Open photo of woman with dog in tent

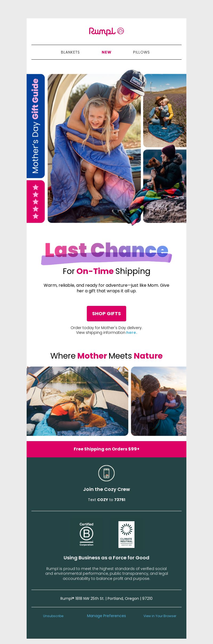pos(77,401)
